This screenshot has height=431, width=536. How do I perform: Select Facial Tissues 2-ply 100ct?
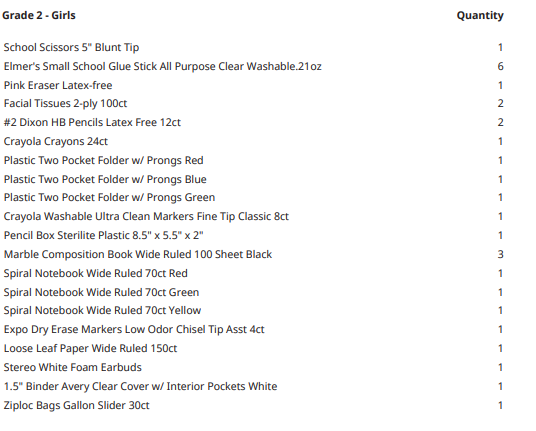click(x=65, y=104)
